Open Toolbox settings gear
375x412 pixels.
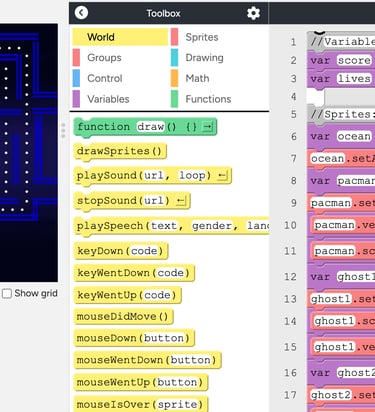pyautogui.click(x=253, y=13)
